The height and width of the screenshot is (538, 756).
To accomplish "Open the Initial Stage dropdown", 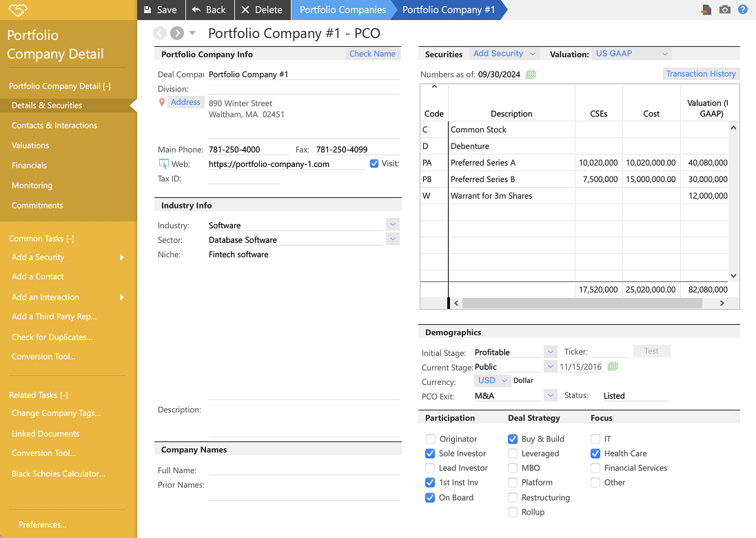I will pos(550,352).
